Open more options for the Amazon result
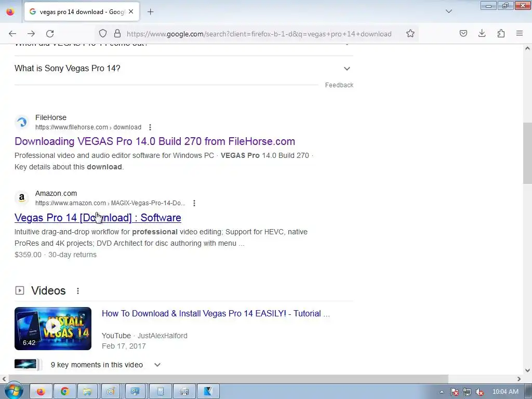Image resolution: width=532 pixels, height=399 pixels. [194, 203]
